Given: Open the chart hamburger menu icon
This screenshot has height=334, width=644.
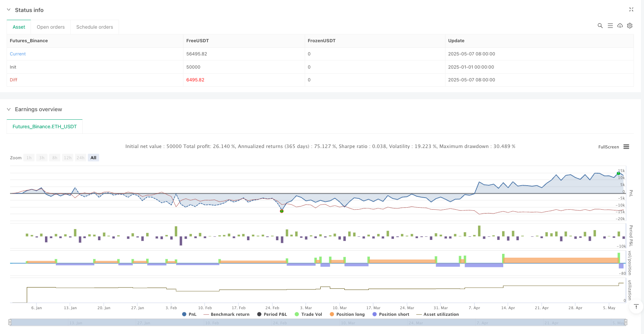Looking at the screenshot, I should point(626,147).
